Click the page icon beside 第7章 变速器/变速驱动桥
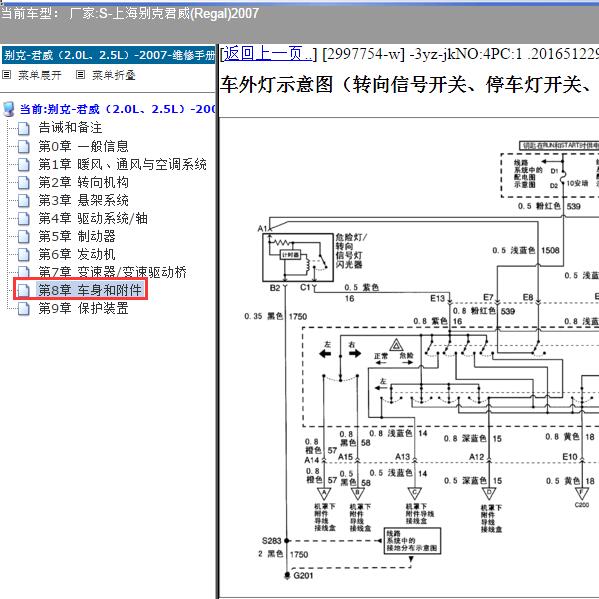The image size is (599, 599). pos(24,272)
